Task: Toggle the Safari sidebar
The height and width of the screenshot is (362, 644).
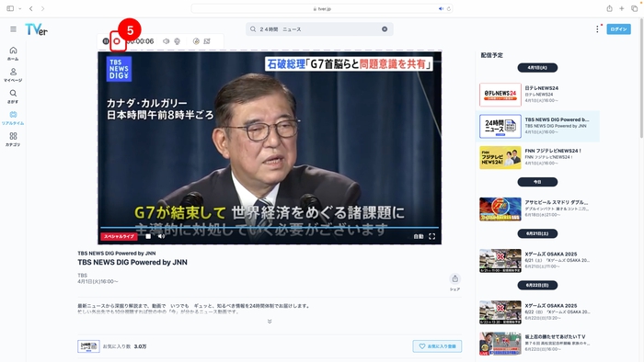Action: click(x=10, y=8)
